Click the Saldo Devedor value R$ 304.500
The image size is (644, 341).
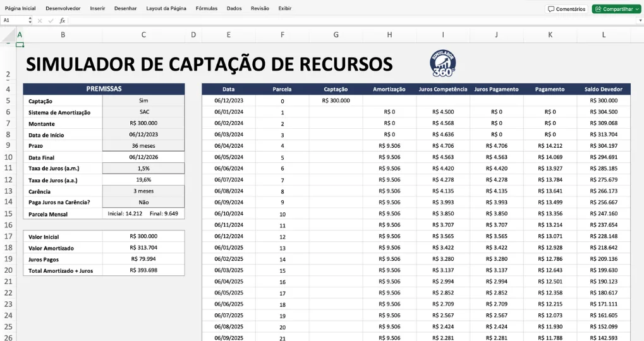pos(604,112)
